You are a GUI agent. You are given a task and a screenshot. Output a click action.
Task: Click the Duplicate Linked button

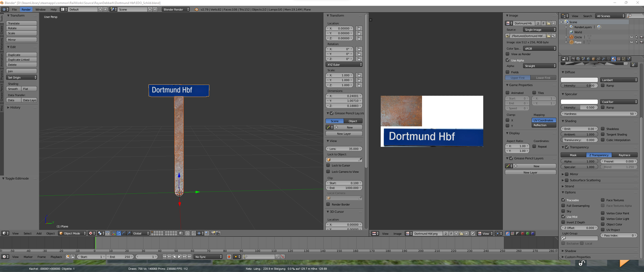[21, 60]
